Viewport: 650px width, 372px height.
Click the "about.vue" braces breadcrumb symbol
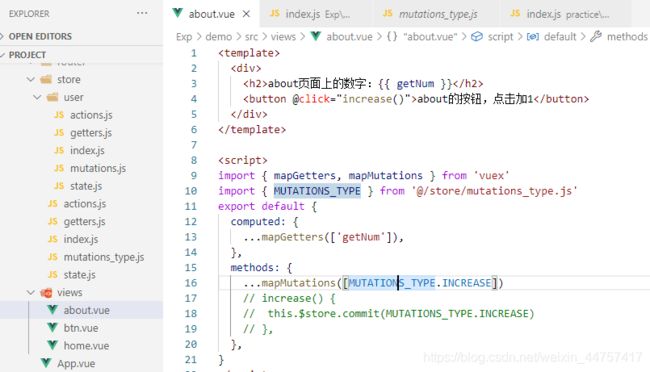point(422,37)
